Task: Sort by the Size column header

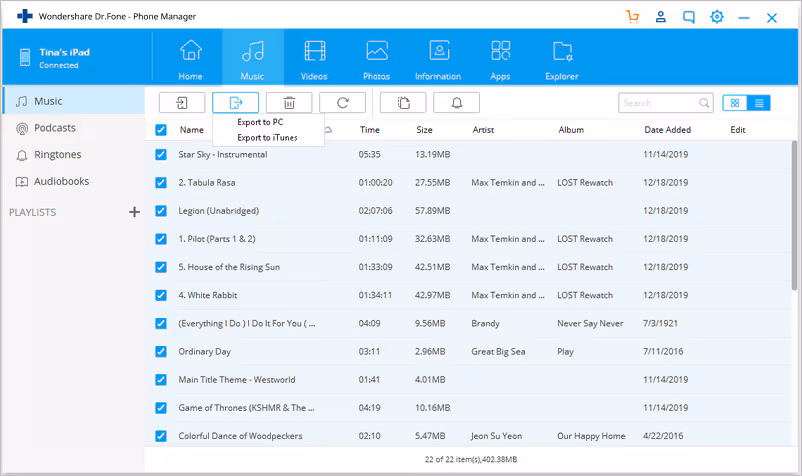Action: [424, 130]
